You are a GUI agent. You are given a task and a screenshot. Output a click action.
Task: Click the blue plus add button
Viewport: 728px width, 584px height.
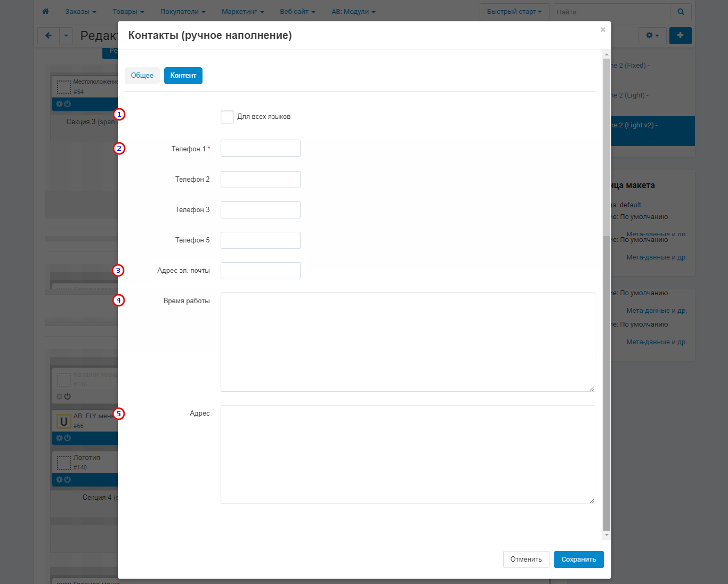(x=680, y=36)
